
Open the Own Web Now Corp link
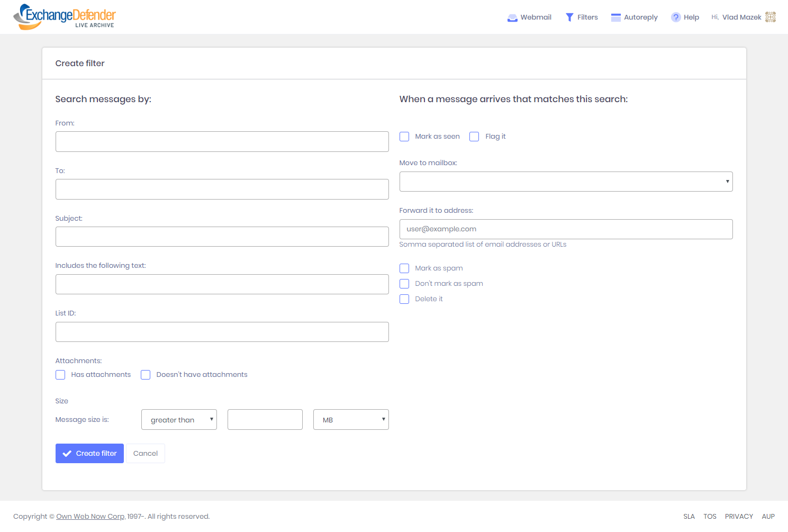90,517
